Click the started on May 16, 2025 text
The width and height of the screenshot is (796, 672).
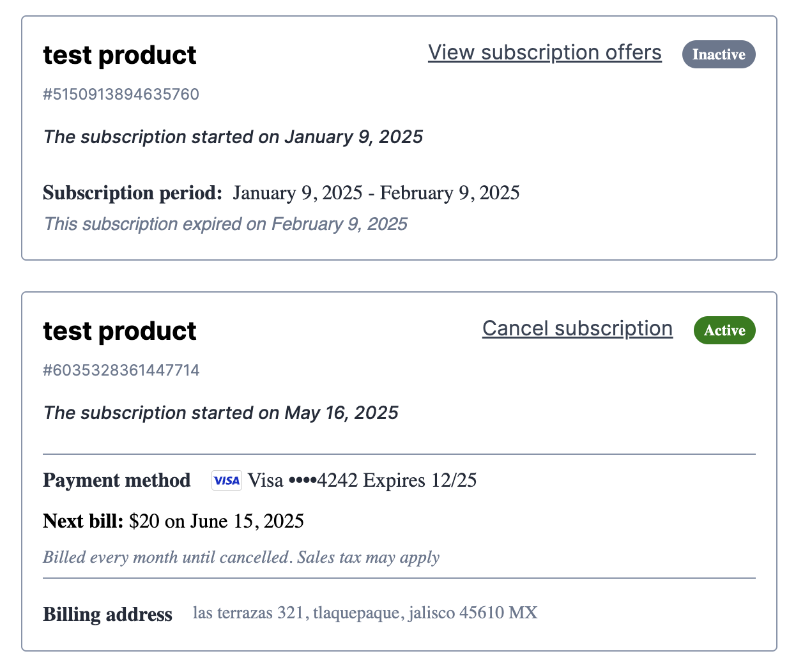(x=220, y=413)
